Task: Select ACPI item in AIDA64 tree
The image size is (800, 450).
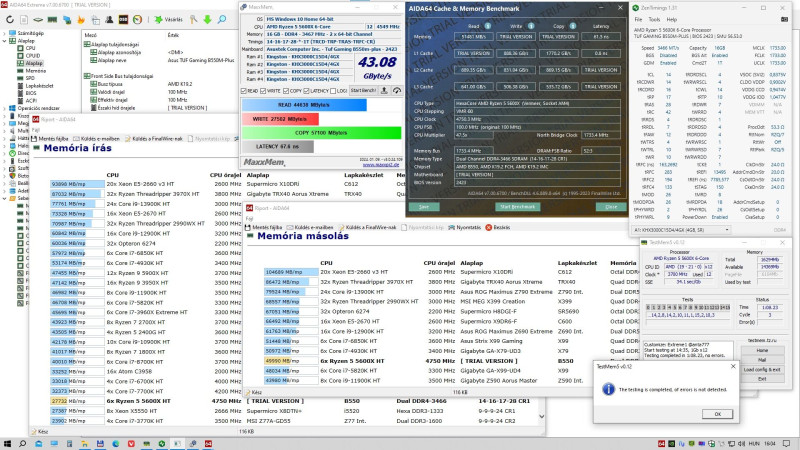Action: 31,101
